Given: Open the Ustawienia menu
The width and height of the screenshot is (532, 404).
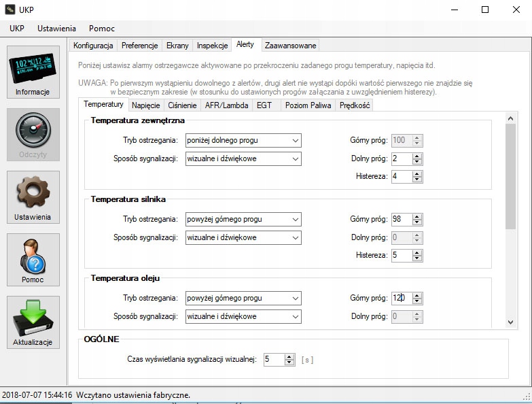Looking at the screenshot, I should (x=56, y=29).
